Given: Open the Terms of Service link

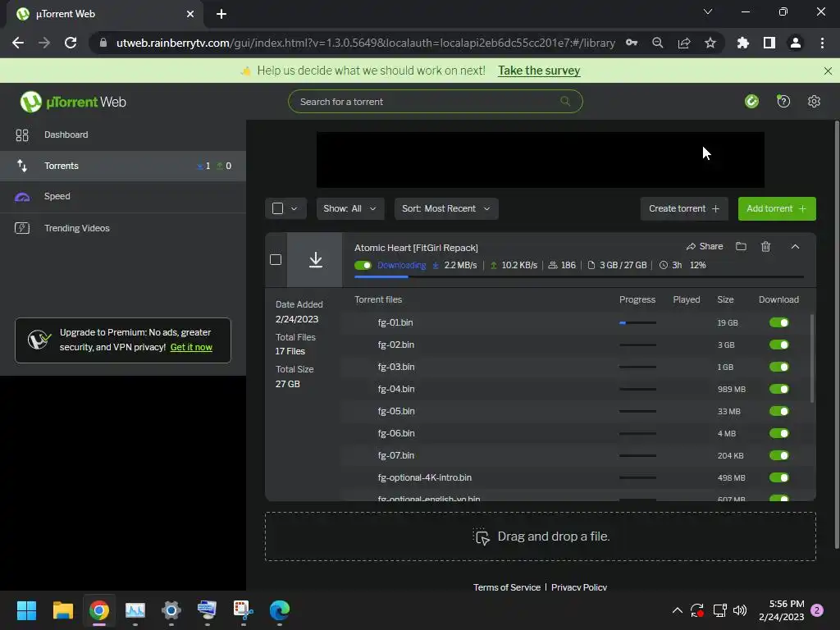Looking at the screenshot, I should [507, 587].
